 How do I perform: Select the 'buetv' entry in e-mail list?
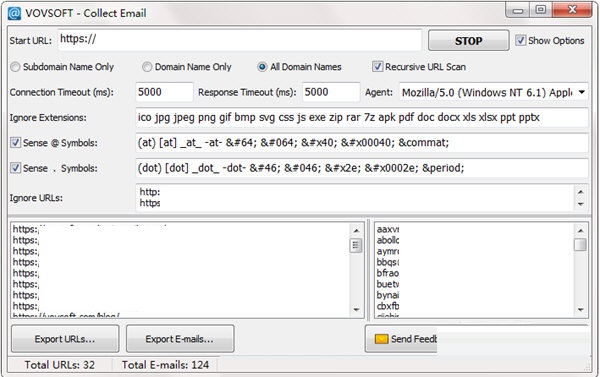click(x=388, y=284)
